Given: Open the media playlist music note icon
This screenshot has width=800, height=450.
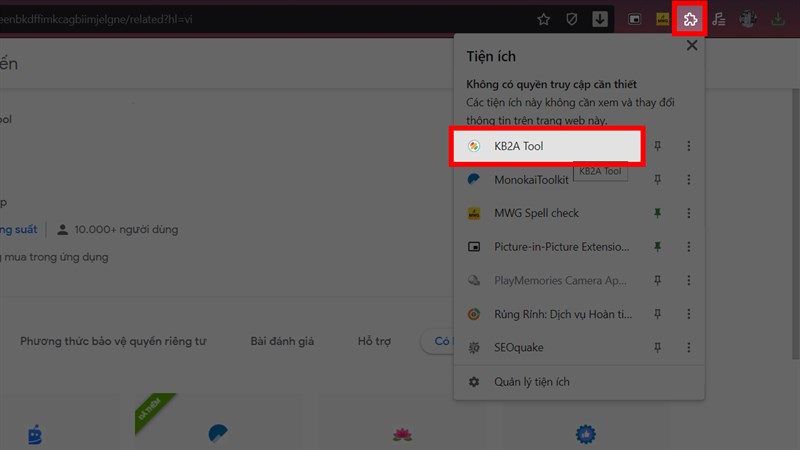Looking at the screenshot, I should tap(719, 19).
